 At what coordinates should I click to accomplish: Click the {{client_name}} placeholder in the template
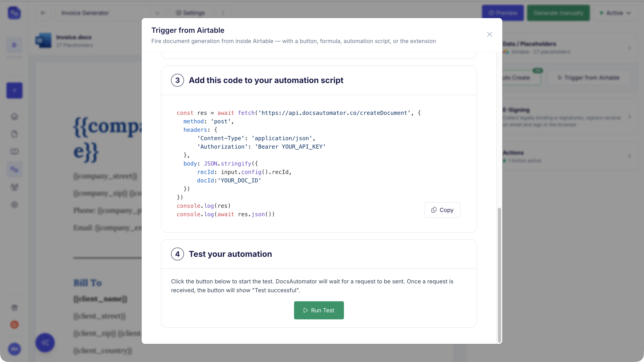(100, 299)
